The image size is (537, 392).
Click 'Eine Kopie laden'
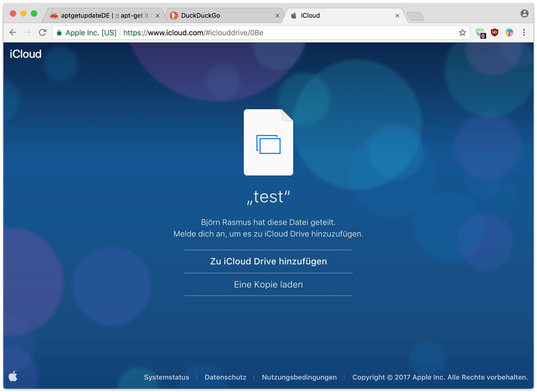coord(268,285)
